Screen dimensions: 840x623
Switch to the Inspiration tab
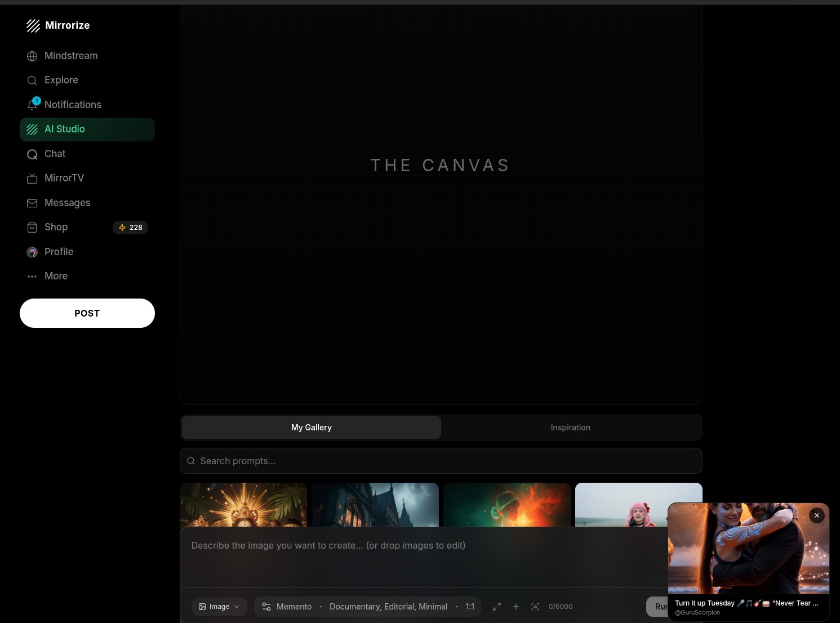571,428
